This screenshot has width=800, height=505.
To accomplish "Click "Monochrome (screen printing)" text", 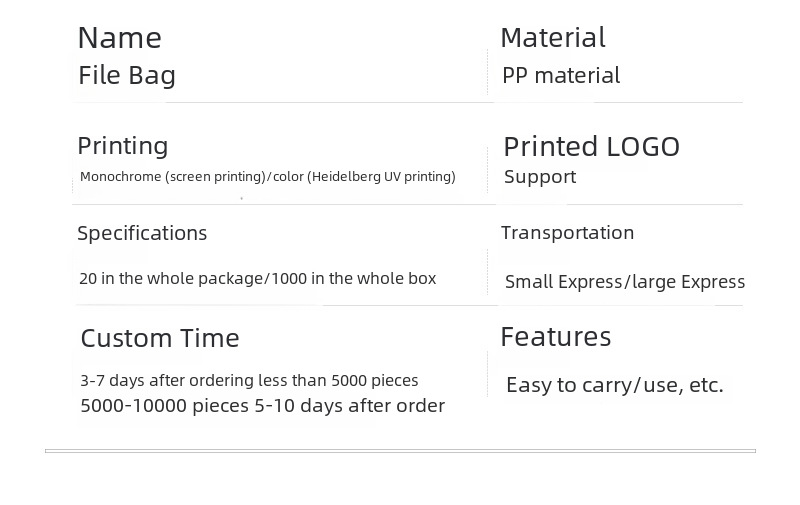I will click(172, 177).
